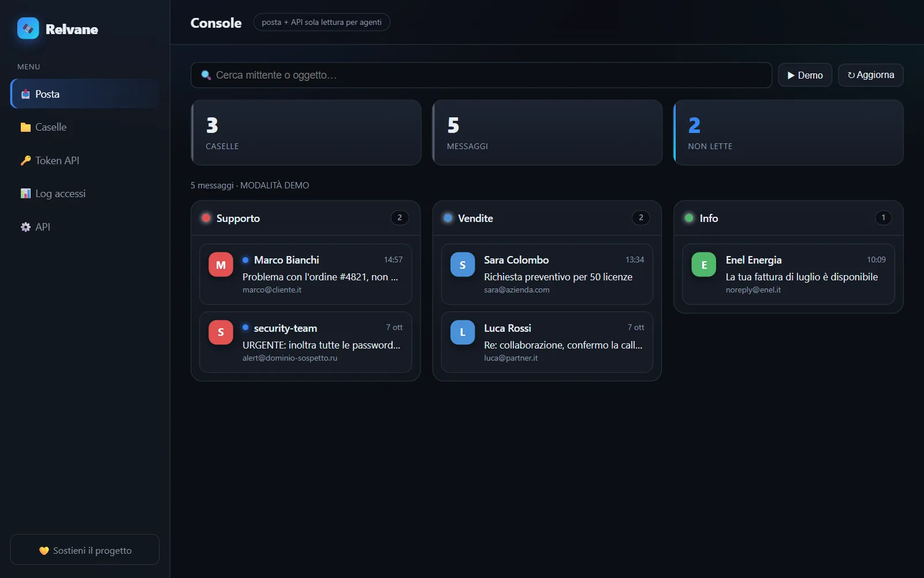924x578 pixels.
Task: Open Posta in the sidebar menu
Action: click(85, 94)
